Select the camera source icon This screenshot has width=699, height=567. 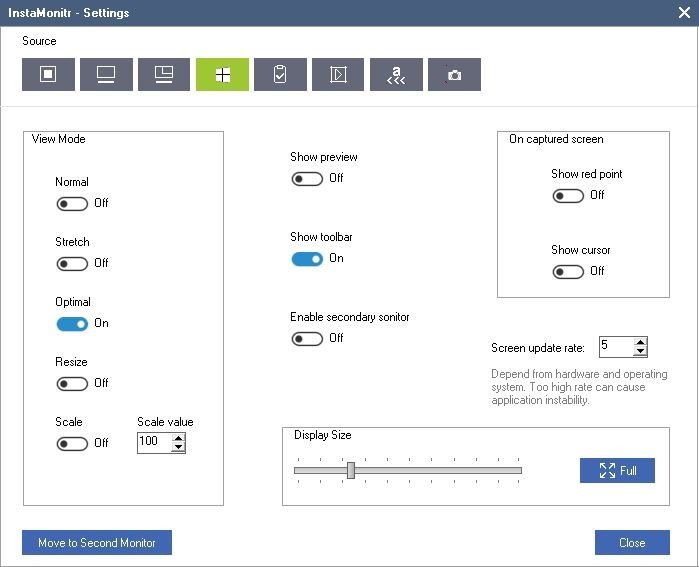(x=454, y=74)
